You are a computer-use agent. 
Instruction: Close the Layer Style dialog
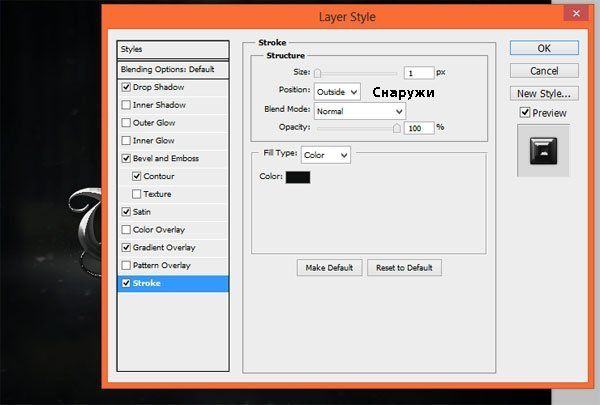pos(576,14)
